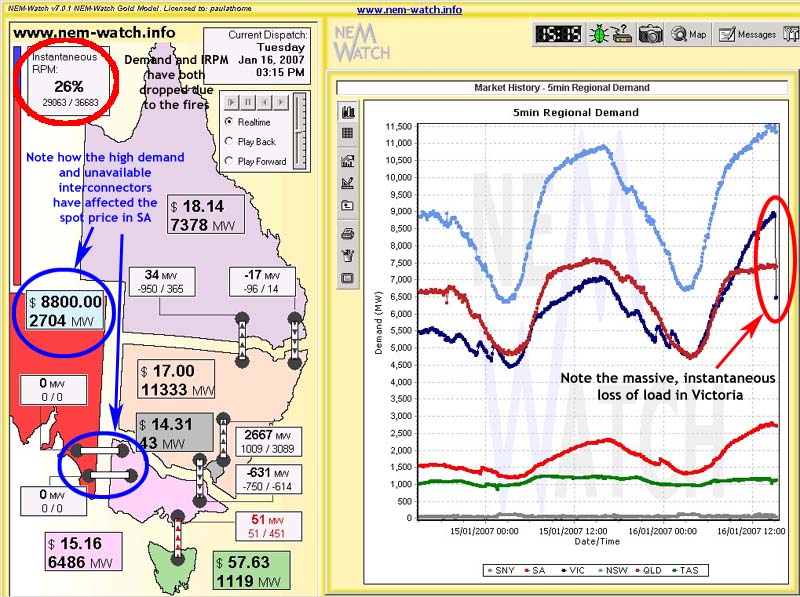Click the NSW legend entry
This screenshot has width=800, height=597.
(x=611, y=570)
